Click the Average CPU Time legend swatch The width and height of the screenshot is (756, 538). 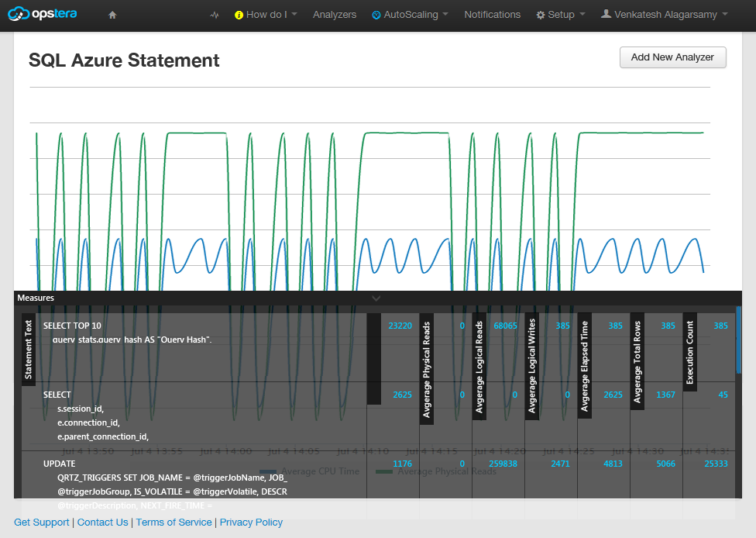coord(268,471)
